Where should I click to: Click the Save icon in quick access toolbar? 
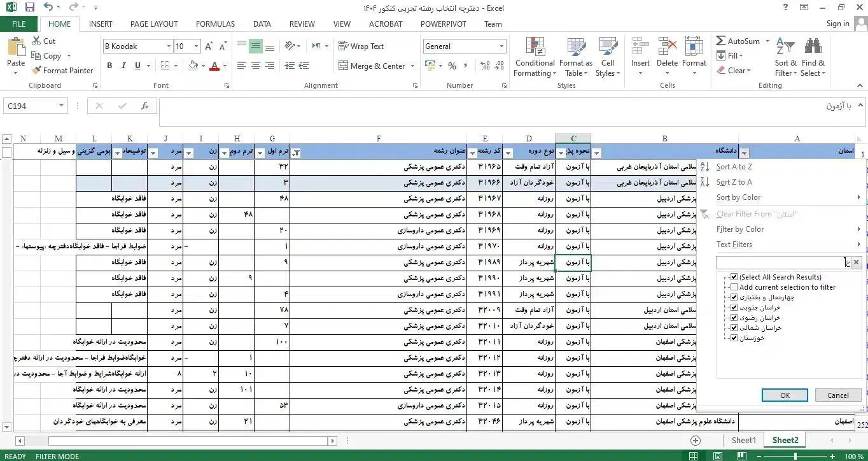click(x=30, y=8)
